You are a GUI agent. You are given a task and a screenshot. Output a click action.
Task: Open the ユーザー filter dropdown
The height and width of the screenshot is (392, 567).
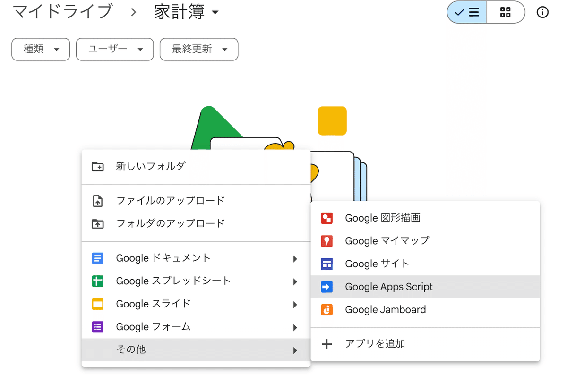[115, 49]
